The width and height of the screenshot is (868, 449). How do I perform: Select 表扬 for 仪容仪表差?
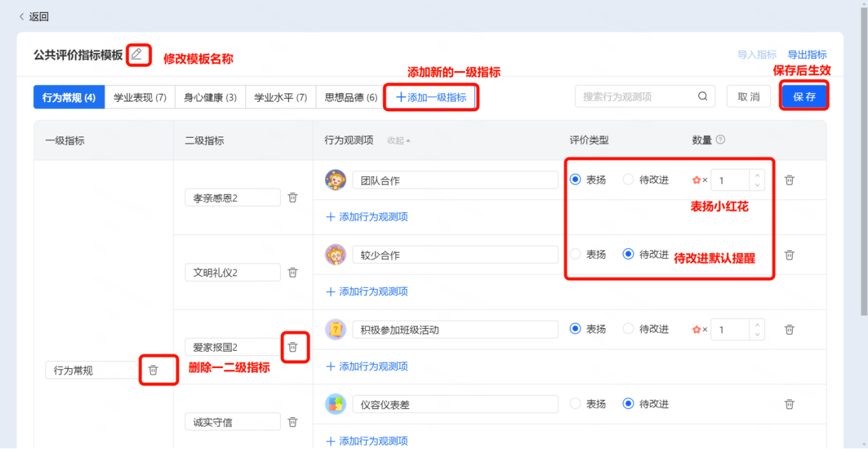pos(575,404)
